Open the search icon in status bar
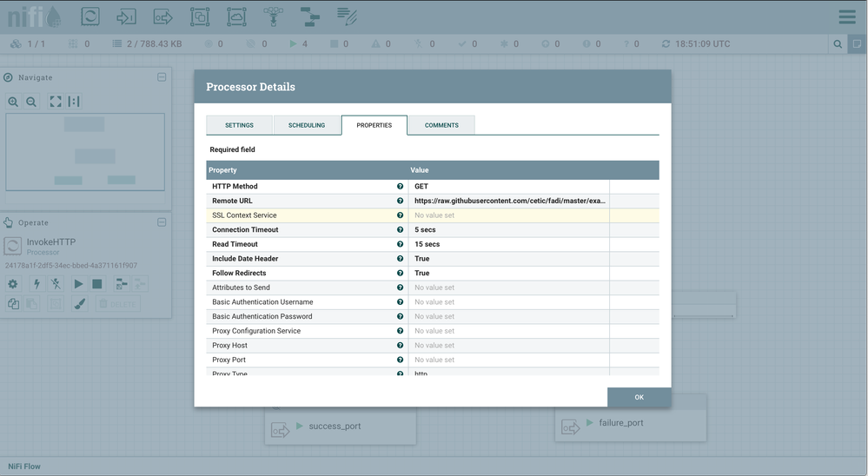Screen dimensions: 868x476 [x=838, y=43]
